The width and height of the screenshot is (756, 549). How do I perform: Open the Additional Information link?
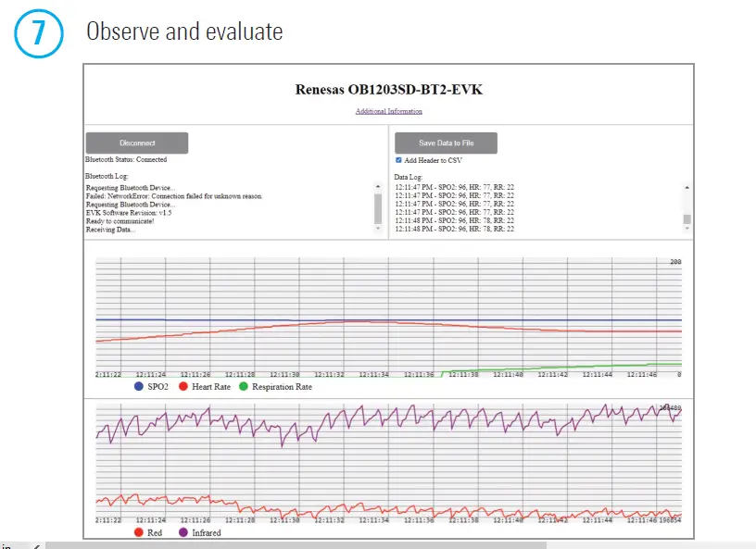click(x=387, y=111)
